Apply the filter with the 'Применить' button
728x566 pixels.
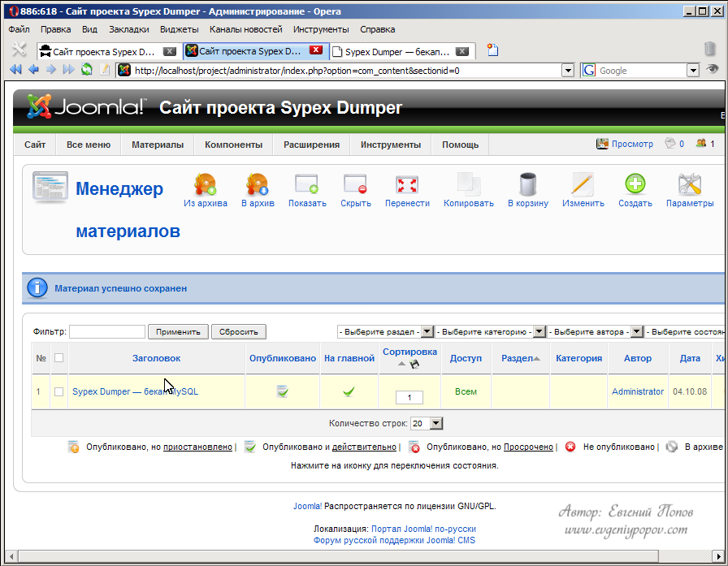[178, 331]
